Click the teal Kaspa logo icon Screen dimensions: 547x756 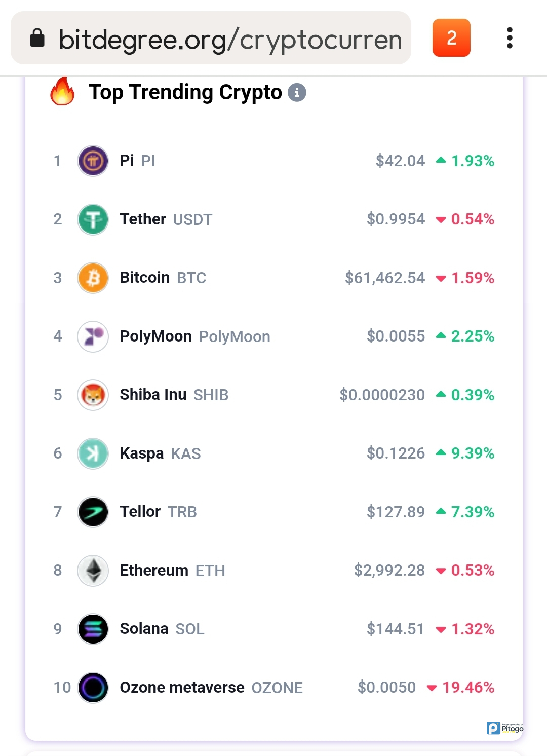tap(93, 453)
